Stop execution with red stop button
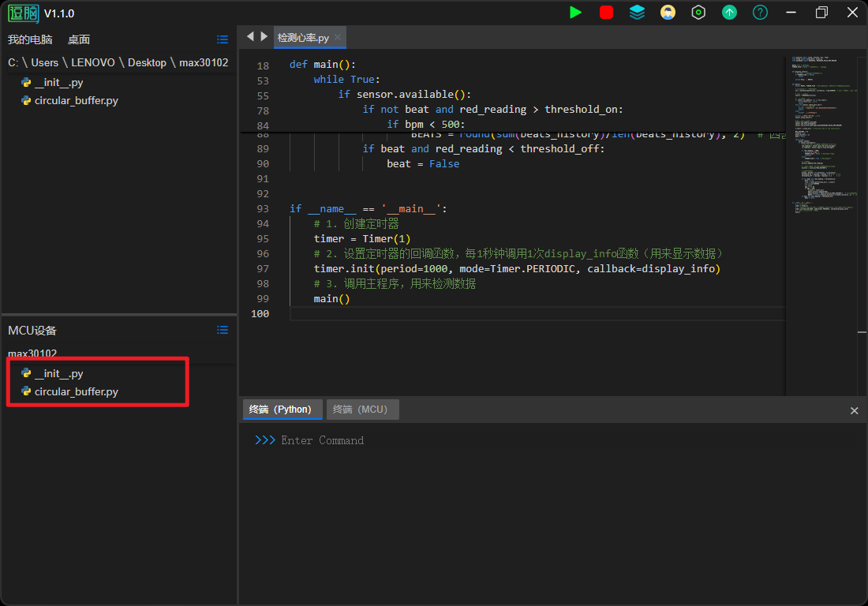 pos(606,12)
